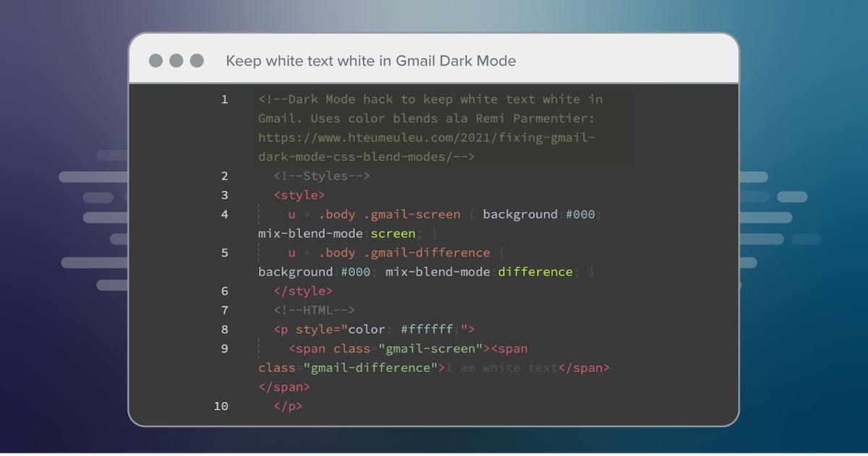Click the '<!--HTML-->' comment
This screenshot has height=456, width=868.
tap(315, 310)
